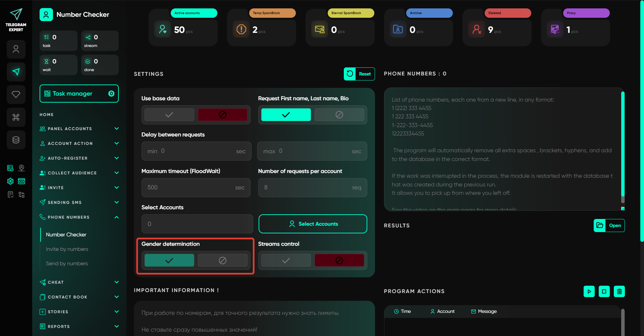Image resolution: width=644 pixels, height=336 pixels.
Task: Open Invite by numbers menu item
Action: coord(67,249)
